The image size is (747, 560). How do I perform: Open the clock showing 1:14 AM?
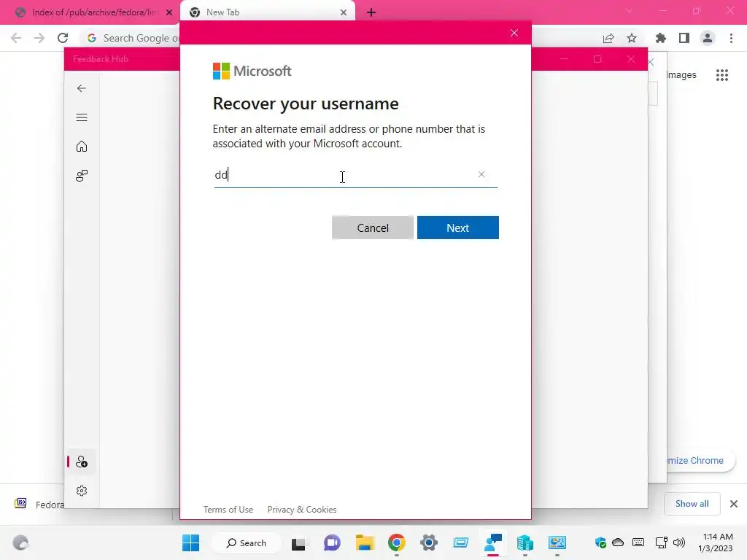[716, 542]
